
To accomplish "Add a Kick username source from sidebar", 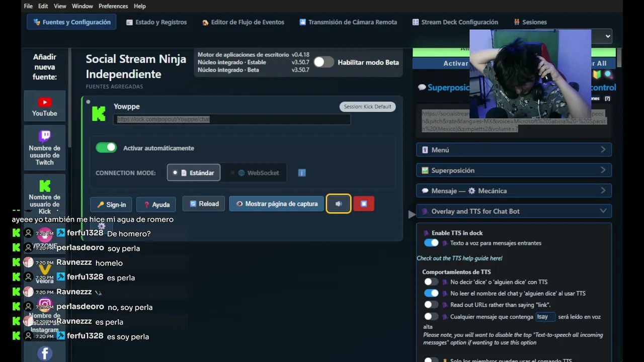I will (44, 196).
